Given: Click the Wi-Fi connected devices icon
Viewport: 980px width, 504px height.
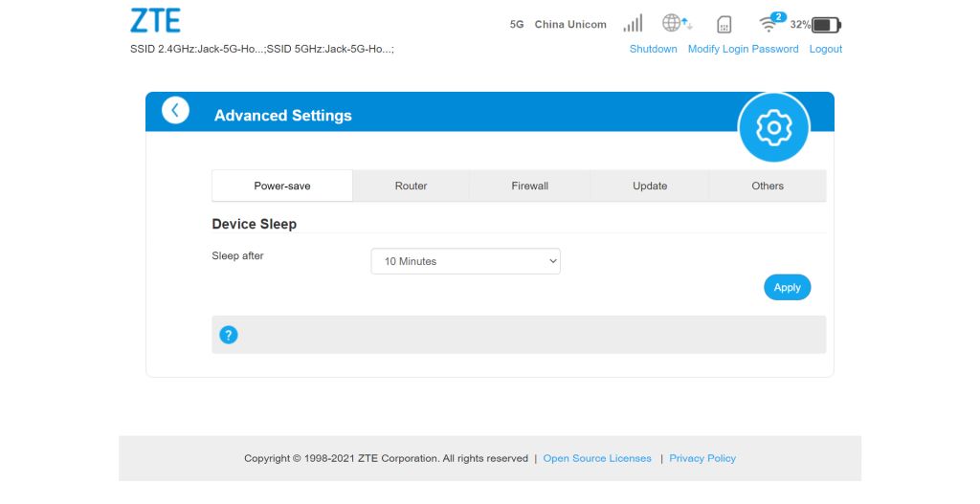Looking at the screenshot, I should click(x=769, y=25).
